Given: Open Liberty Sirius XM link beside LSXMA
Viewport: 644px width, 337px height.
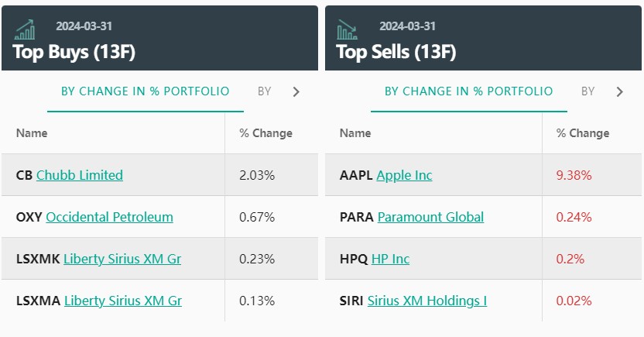Looking at the screenshot, I should point(123,301).
